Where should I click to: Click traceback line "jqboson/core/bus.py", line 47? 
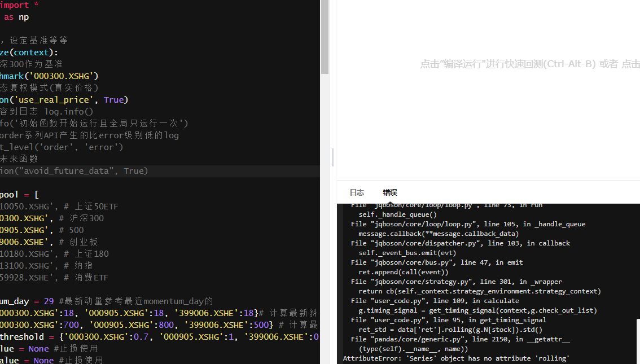point(437,262)
